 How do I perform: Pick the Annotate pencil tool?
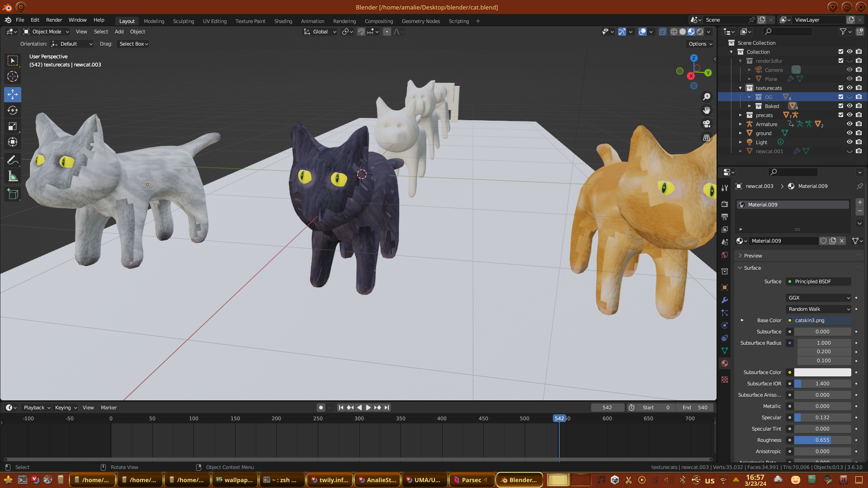coord(13,160)
